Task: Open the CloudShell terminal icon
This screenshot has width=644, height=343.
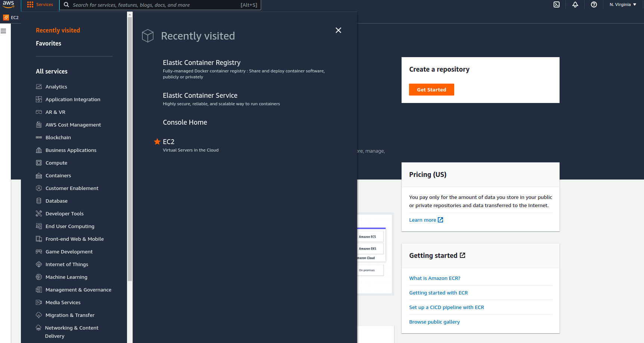Action: click(557, 5)
